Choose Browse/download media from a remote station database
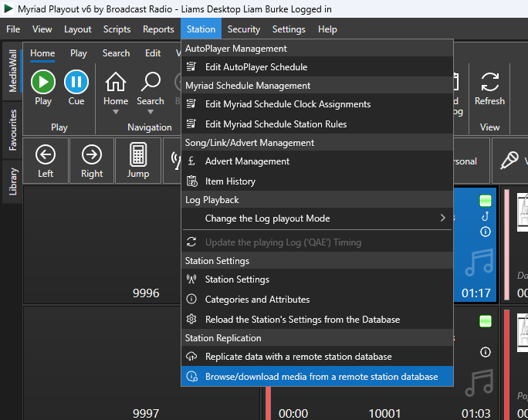This screenshot has height=420, width=528. click(317, 376)
